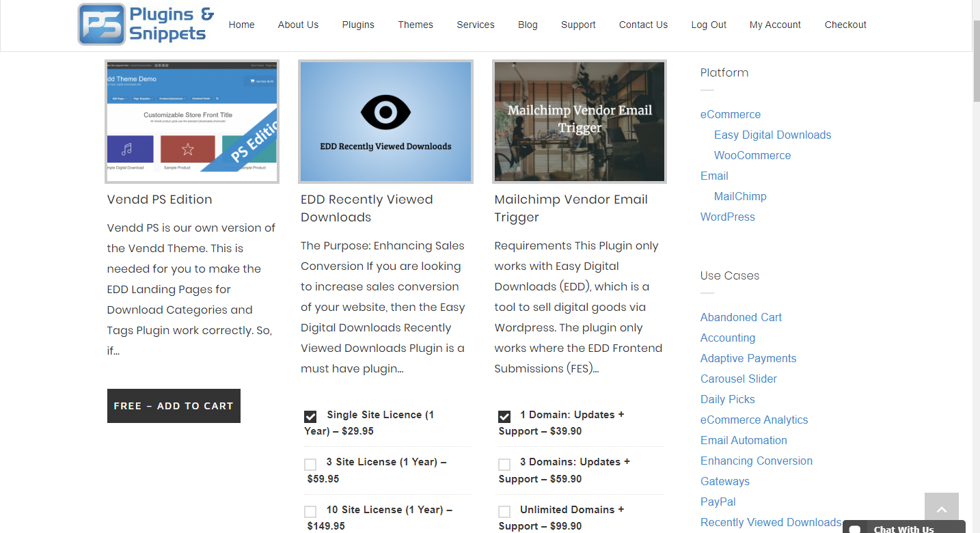The image size is (980, 533).
Task: Open the Chat With Us widget
Action: pos(903,528)
